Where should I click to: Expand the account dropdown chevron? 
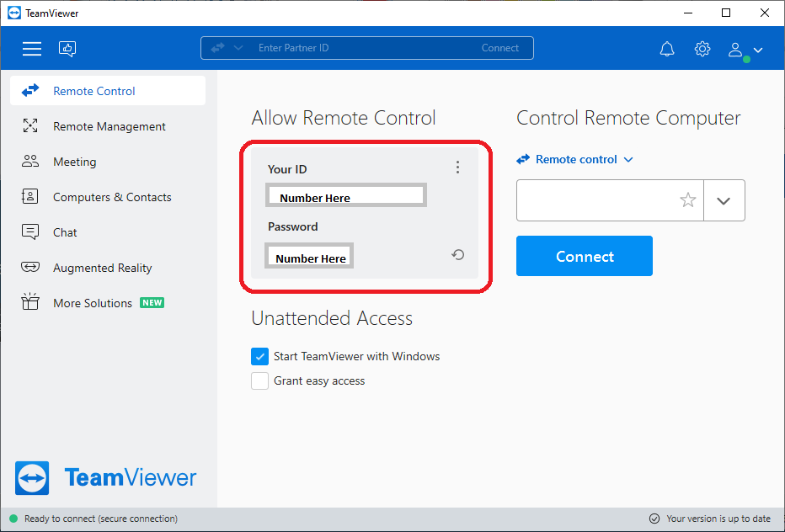click(x=758, y=50)
